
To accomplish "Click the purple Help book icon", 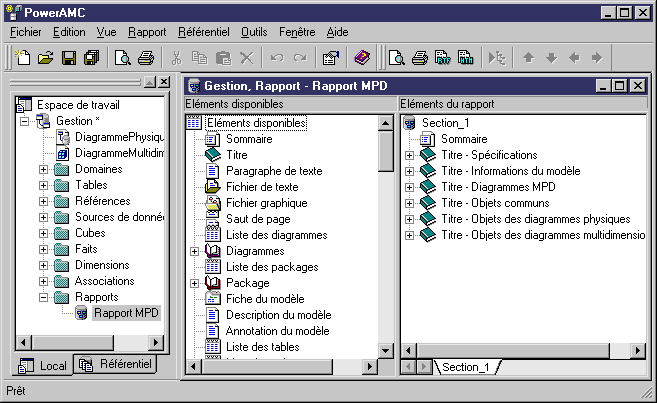I will click(362, 57).
